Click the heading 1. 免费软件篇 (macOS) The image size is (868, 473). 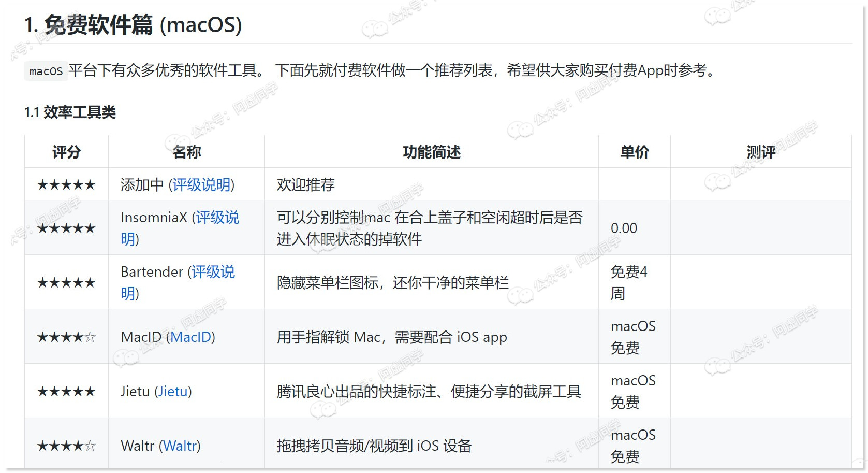tap(133, 24)
